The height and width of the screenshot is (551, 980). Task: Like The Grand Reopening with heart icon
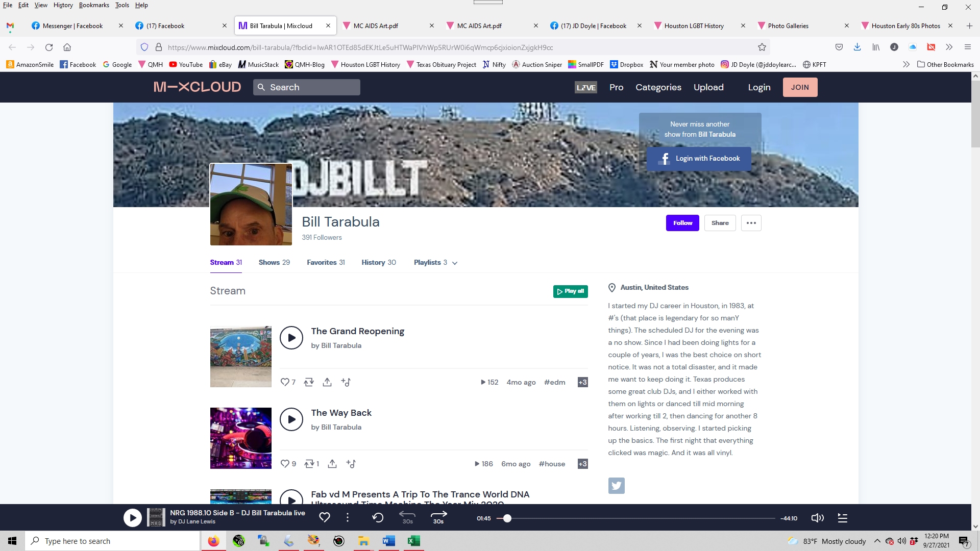[x=285, y=382]
